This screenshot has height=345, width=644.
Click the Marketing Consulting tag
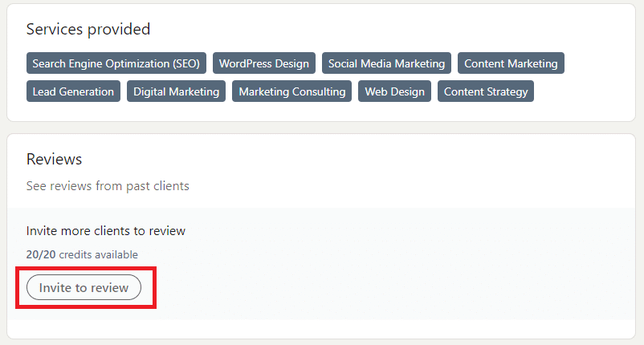tap(292, 91)
